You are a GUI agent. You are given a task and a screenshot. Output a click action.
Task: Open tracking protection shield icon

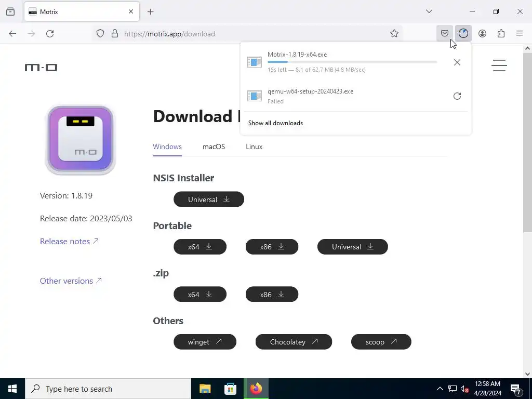(100, 34)
